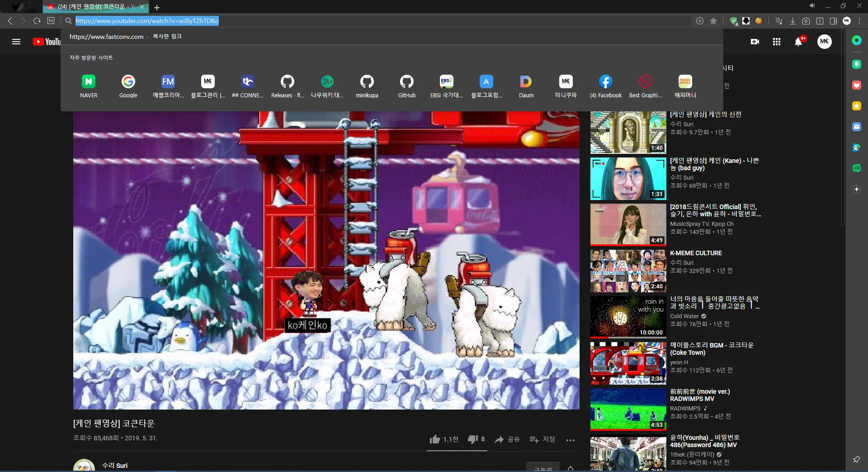This screenshot has width=868, height=472.
Task: Open the 해피머니 shortcut
Action: coord(685,86)
